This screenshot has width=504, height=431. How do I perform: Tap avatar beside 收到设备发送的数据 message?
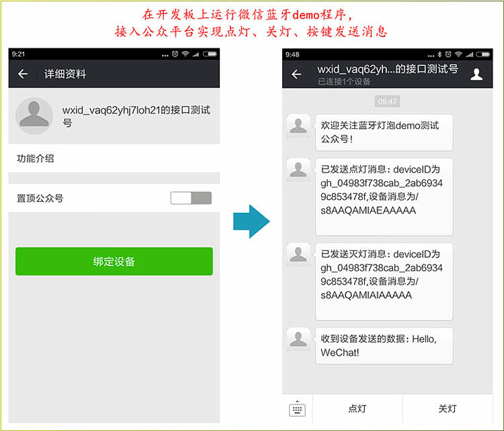(298, 339)
